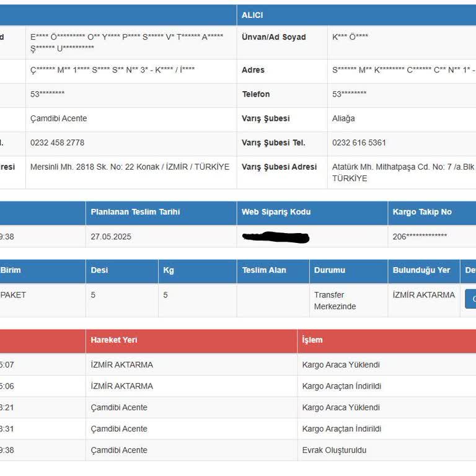Image resolution: width=476 pixels, height=476 pixels.
Task: Click Varış Şubesi phone number 0232 616 5361
Action: 359,143
